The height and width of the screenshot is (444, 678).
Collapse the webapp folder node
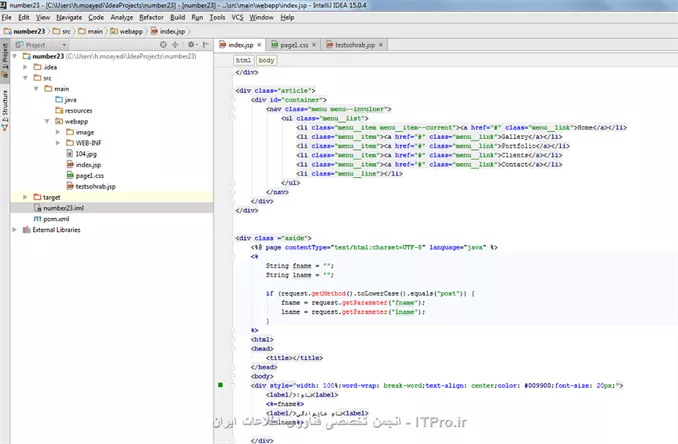(47, 121)
